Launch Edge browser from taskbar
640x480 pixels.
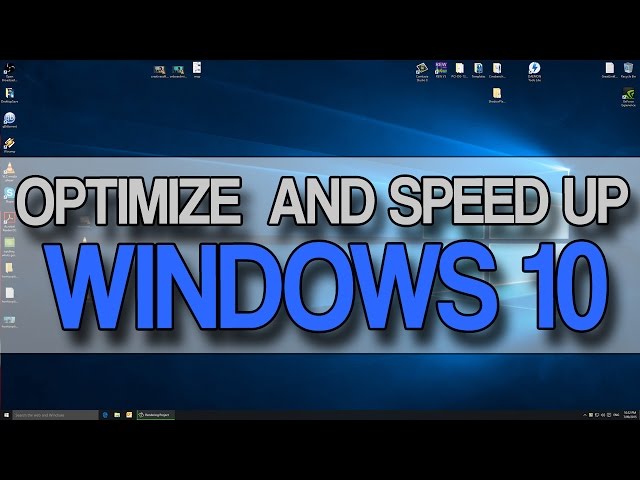click(x=105, y=415)
